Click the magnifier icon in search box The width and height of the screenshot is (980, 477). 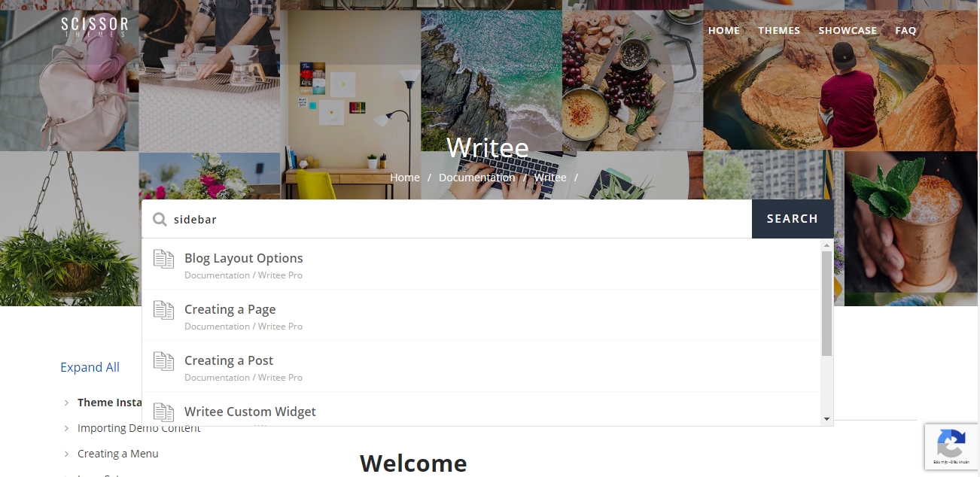coord(160,219)
